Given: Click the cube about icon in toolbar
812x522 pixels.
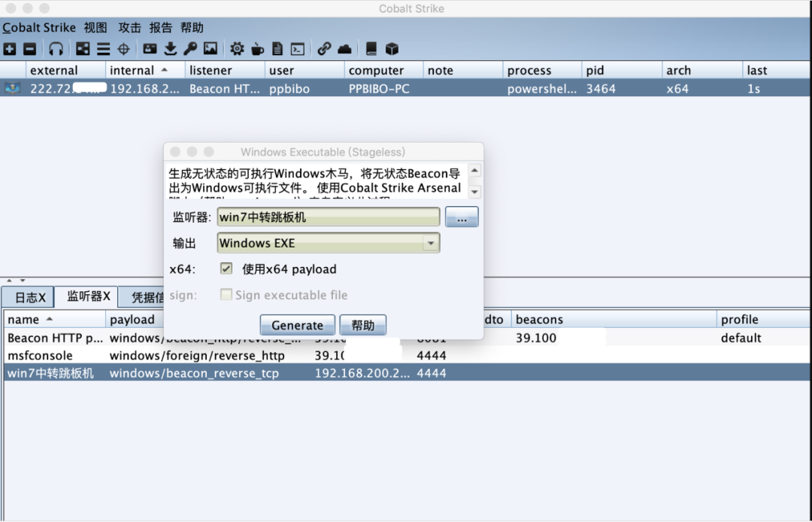Looking at the screenshot, I should (392, 49).
